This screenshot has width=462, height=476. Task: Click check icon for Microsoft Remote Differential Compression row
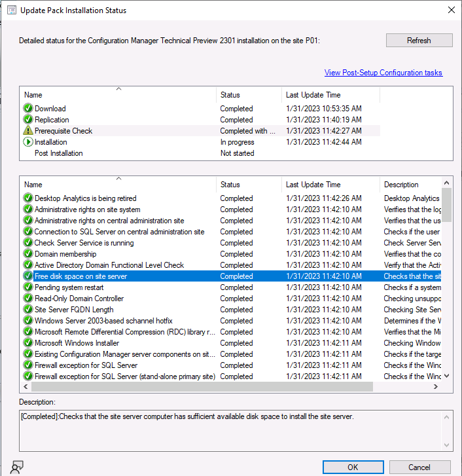click(28, 332)
